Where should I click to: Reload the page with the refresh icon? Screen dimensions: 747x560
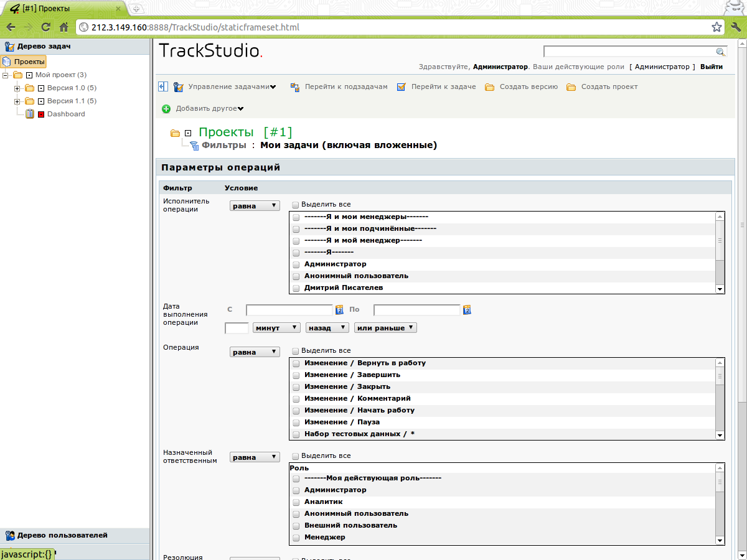tap(45, 27)
